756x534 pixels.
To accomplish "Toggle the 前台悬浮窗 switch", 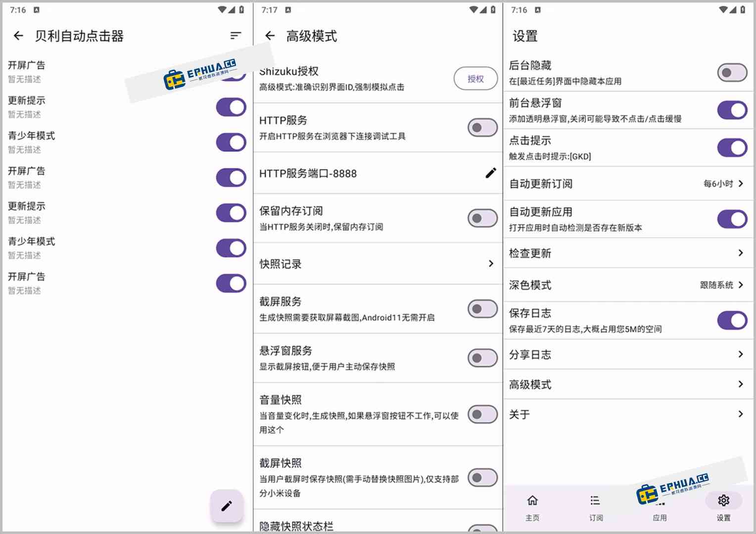I will pos(732,110).
